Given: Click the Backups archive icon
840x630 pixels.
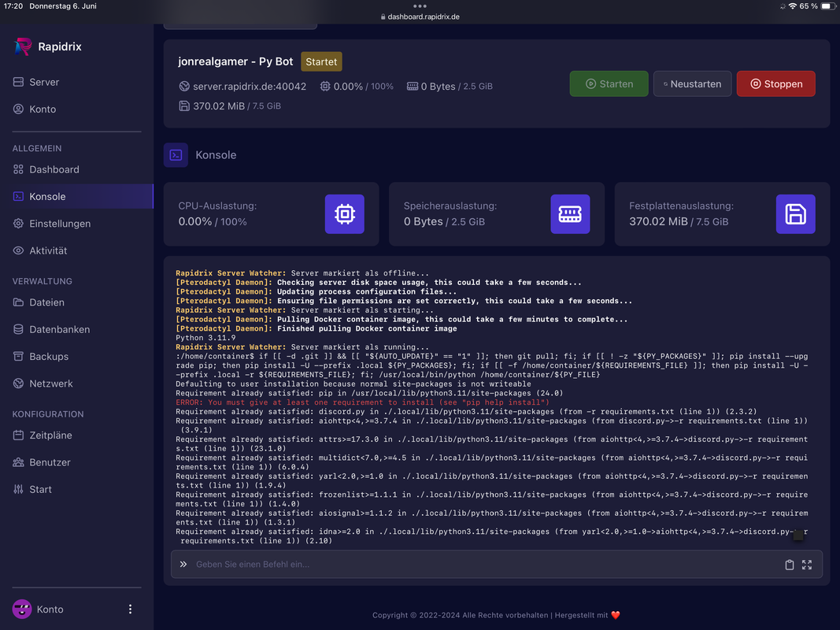Looking at the screenshot, I should pyautogui.click(x=18, y=356).
